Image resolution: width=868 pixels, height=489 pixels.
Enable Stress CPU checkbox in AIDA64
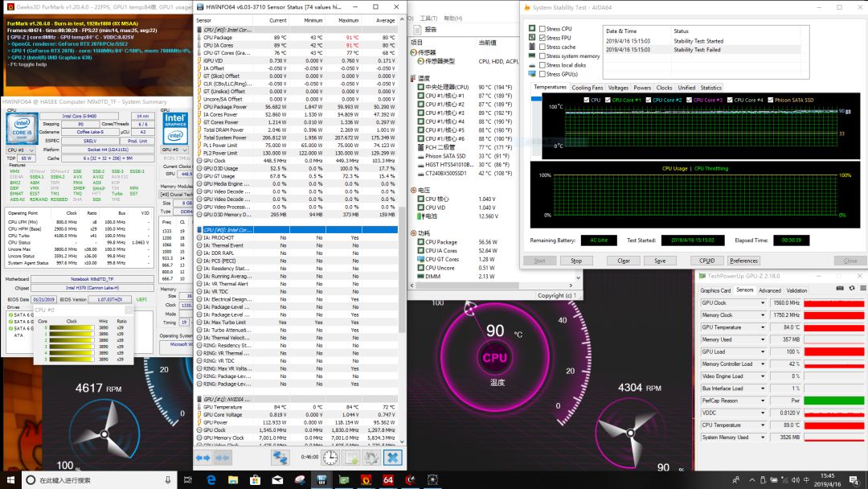pos(542,29)
